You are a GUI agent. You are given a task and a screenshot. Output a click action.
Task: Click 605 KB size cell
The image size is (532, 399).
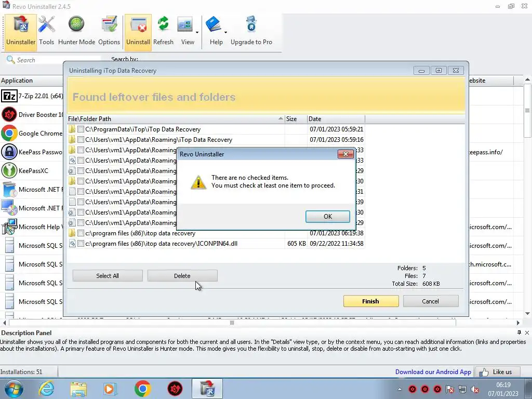(x=296, y=244)
